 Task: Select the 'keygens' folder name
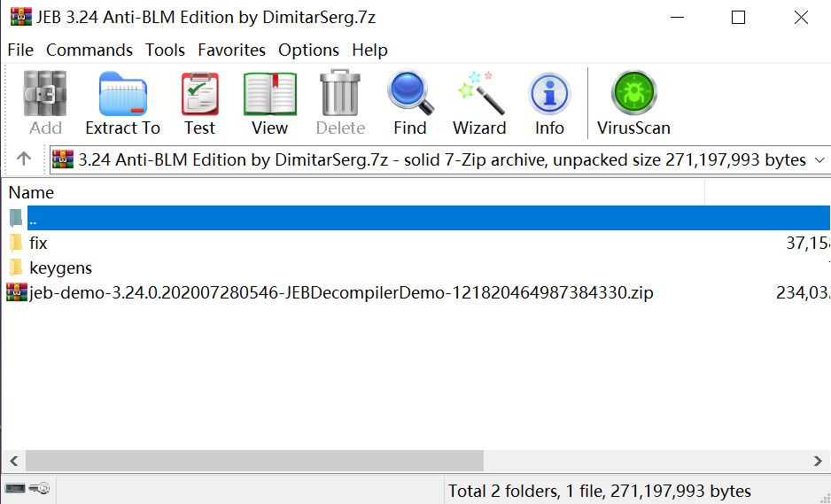(61, 268)
